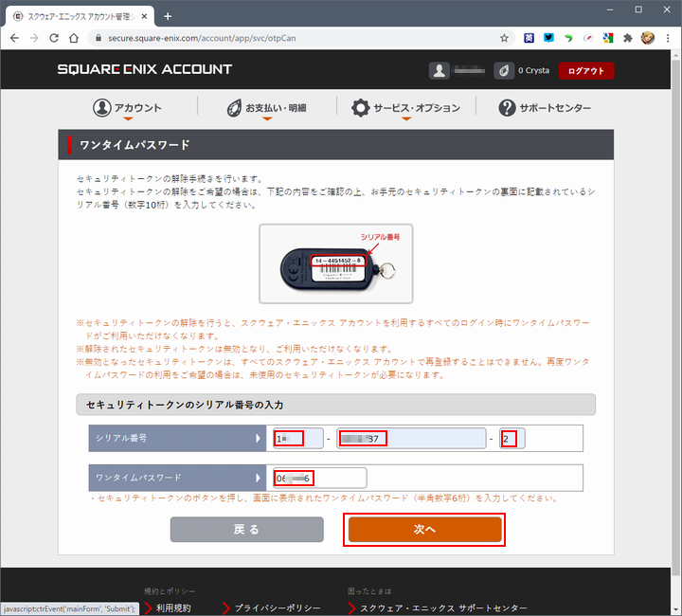
Task: Click the 次へ next button
Action: (424, 530)
